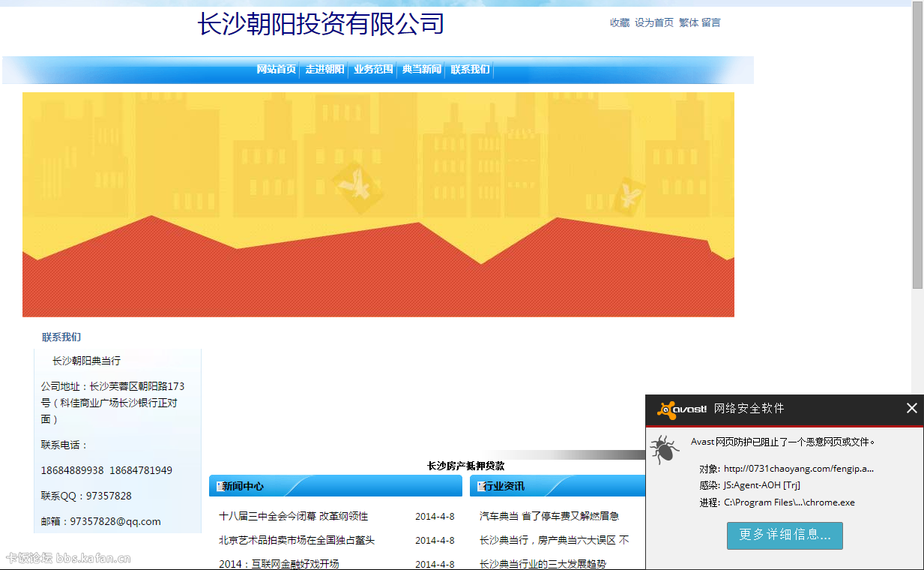Open article 汽车典当 省了停车费又解燃眉急
This screenshot has width=924, height=570.
(x=549, y=516)
